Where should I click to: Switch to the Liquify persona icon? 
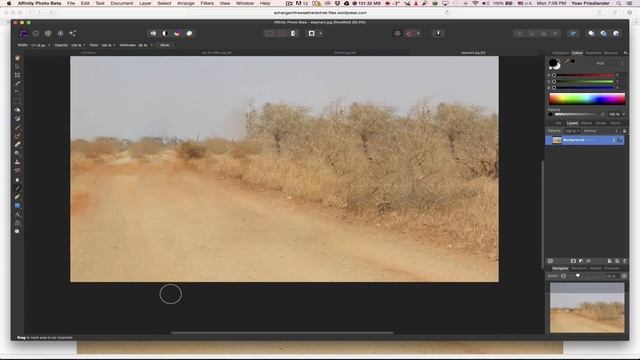(x=36, y=33)
